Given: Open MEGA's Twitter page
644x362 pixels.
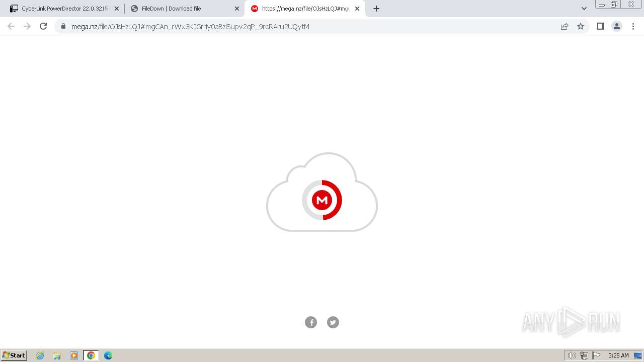Looking at the screenshot, I should pyautogui.click(x=333, y=322).
